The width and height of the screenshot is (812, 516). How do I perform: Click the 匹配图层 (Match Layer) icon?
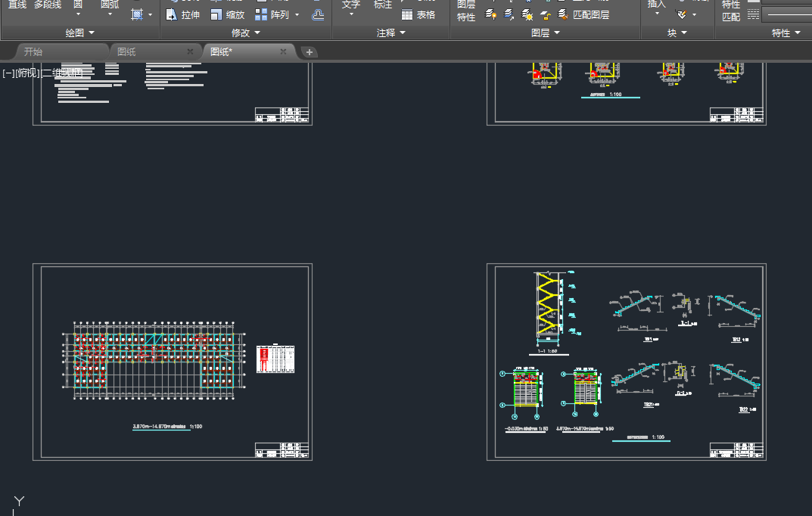pos(563,14)
